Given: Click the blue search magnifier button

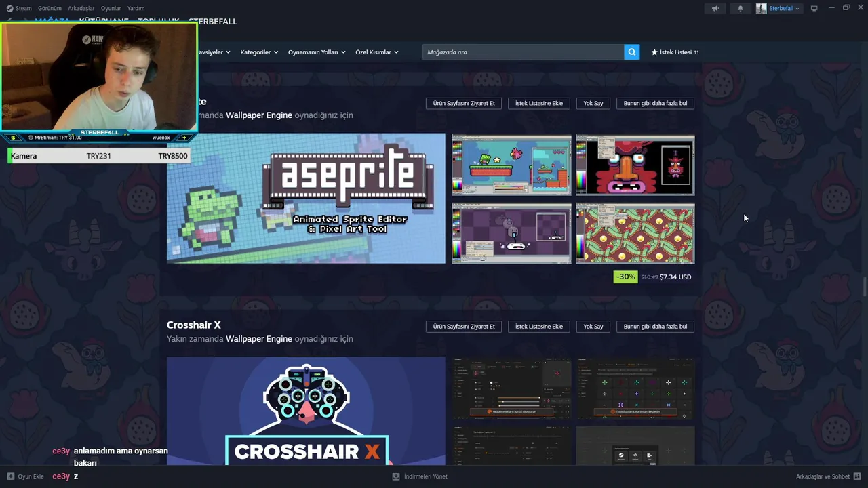Looking at the screenshot, I should tap(632, 52).
